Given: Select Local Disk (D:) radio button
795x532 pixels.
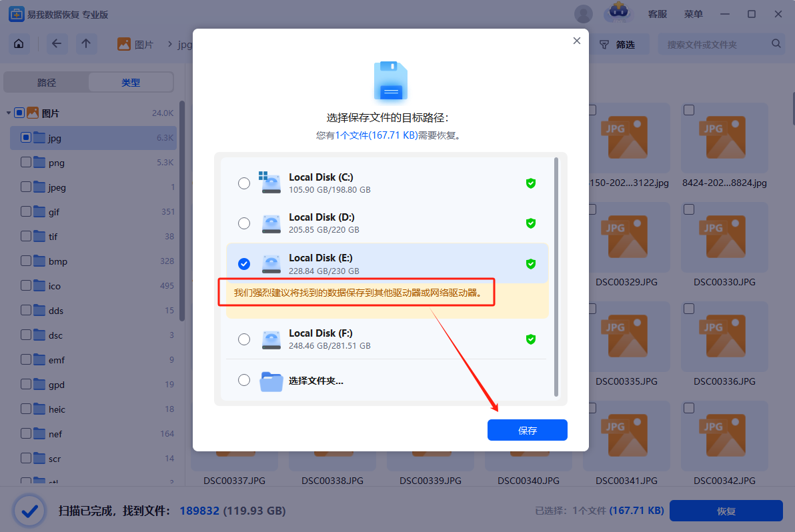Looking at the screenshot, I should click(244, 223).
